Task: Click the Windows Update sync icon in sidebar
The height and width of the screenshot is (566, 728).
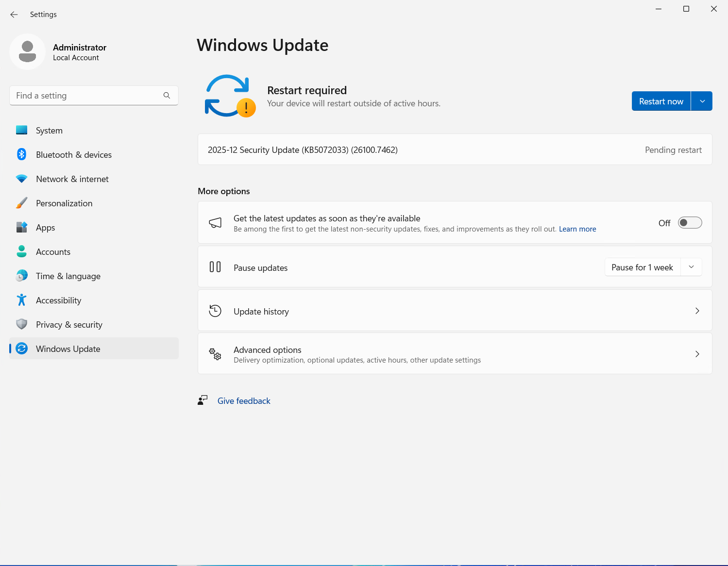Action: pyautogui.click(x=21, y=349)
